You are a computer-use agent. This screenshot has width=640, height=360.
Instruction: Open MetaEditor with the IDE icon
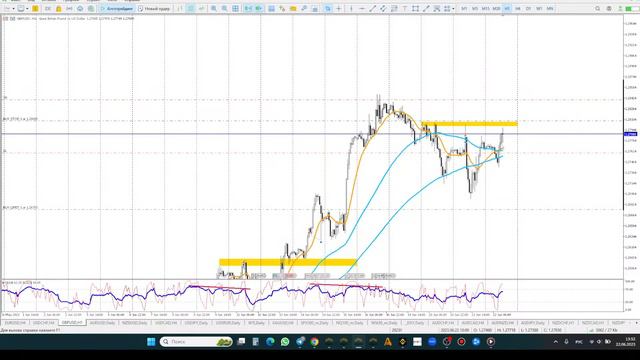tap(48, 9)
